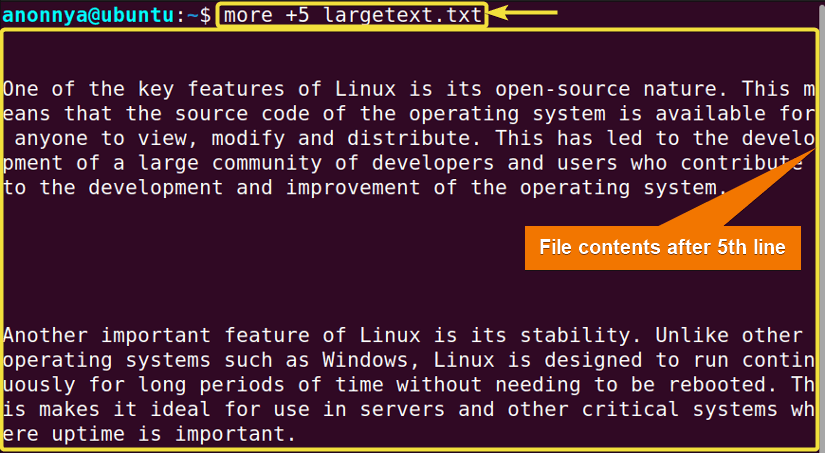Click the word "designed"
825x453 pixels.
click(x=593, y=360)
